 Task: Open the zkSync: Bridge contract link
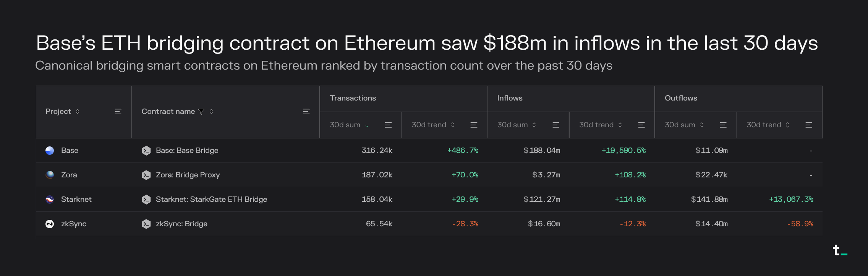(x=181, y=224)
